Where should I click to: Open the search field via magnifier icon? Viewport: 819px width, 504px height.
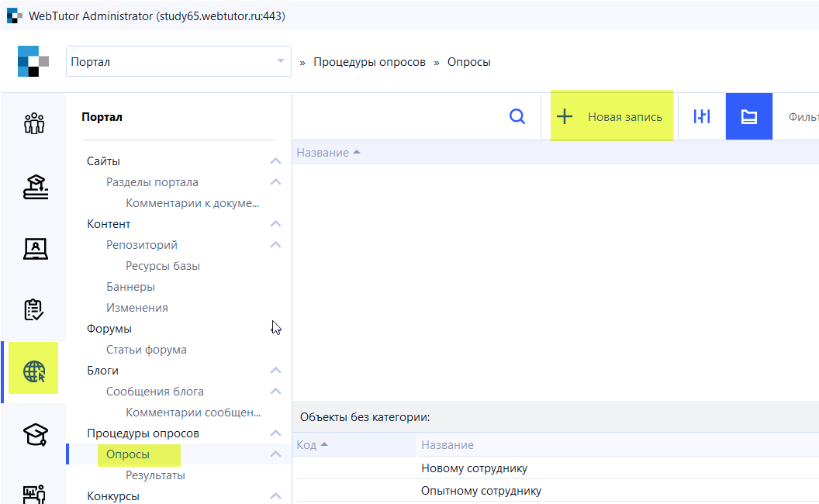coord(517,116)
